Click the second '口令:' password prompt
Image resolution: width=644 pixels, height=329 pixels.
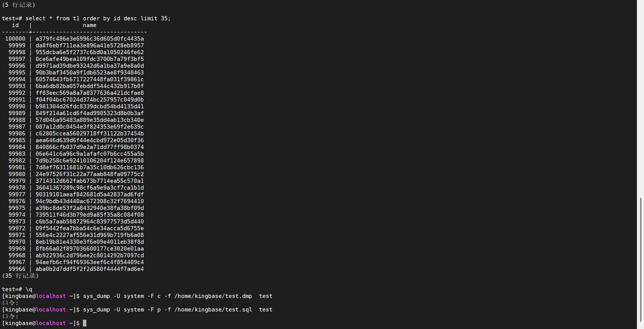coord(10,317)
